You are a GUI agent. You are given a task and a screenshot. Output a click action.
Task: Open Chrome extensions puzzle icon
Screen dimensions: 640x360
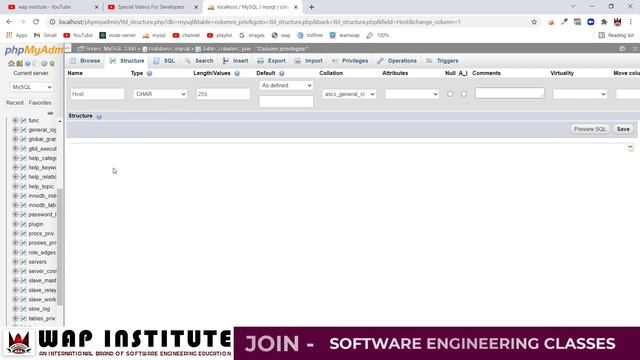point(604,22)
